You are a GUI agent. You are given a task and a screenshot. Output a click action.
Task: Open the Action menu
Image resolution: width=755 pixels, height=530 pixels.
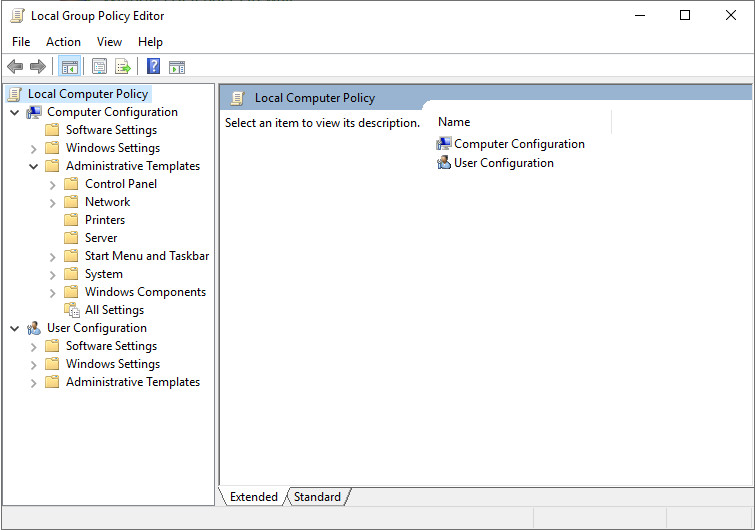coord(63,42)
